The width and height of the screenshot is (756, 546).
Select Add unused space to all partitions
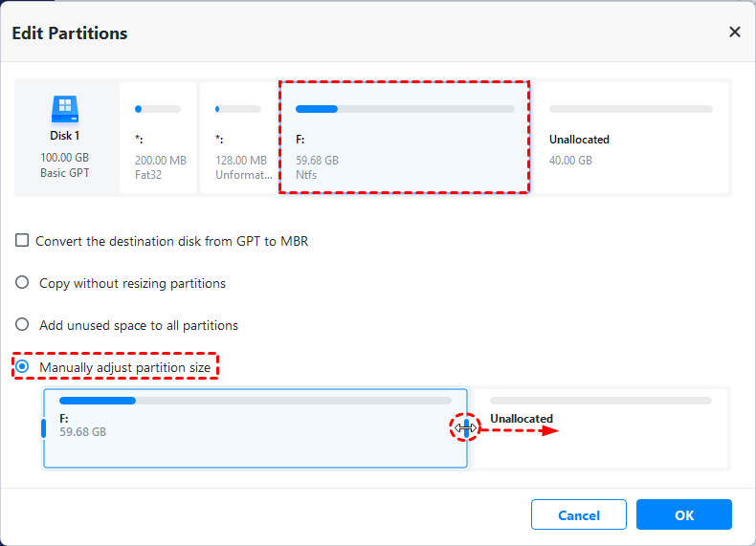(x=22, y=325)
